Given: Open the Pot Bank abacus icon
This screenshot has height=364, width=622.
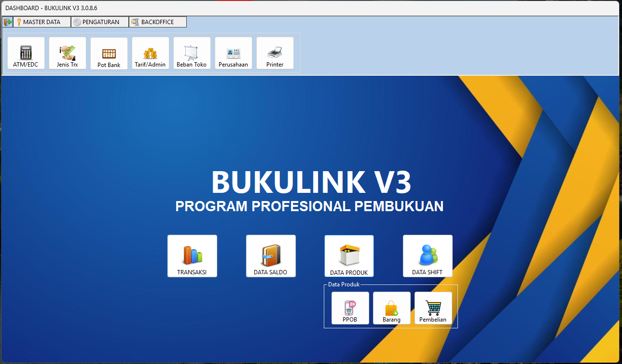Looking at the screenshot, I should coord(109,54).
